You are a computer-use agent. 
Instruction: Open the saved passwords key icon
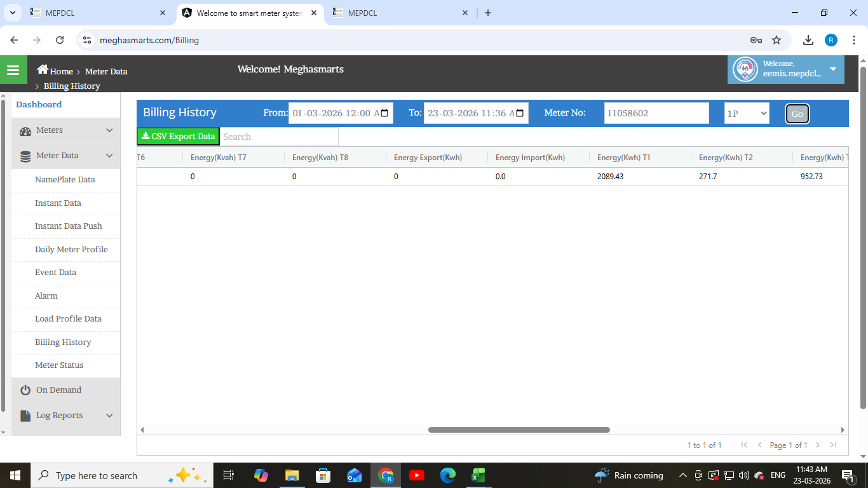(x=756, y=40)
